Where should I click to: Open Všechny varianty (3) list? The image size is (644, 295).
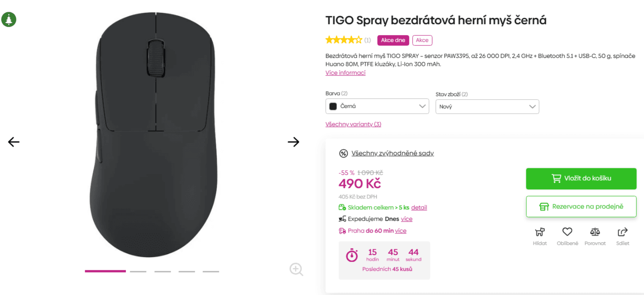tap(353, 124)
